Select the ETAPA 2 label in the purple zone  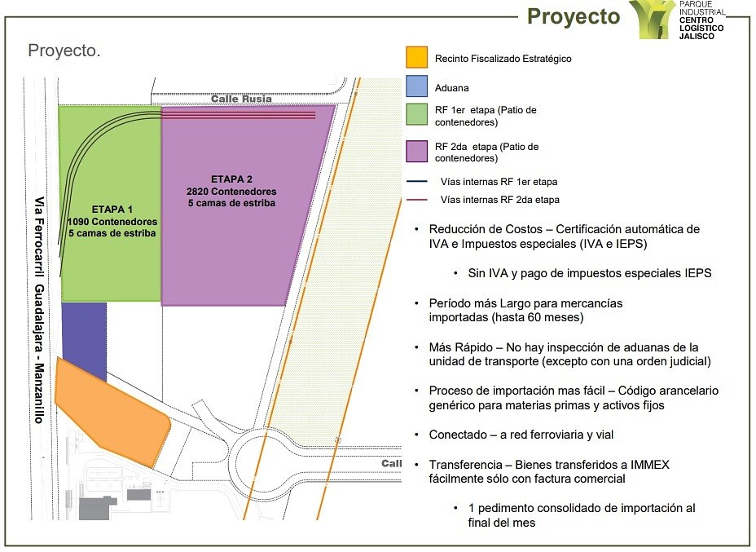coord(231,179)
